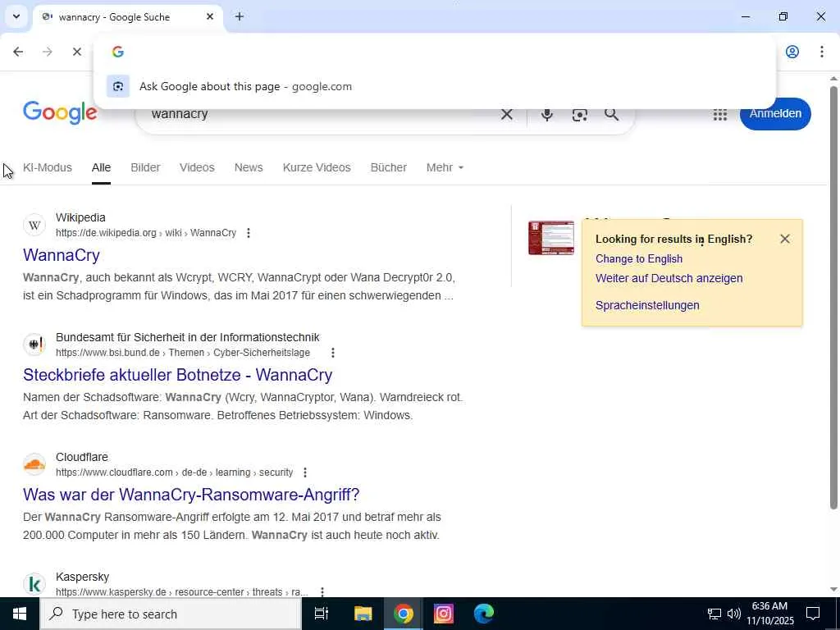Click Weiter auf Deutsch anzeigen

[x=669, y=278]
